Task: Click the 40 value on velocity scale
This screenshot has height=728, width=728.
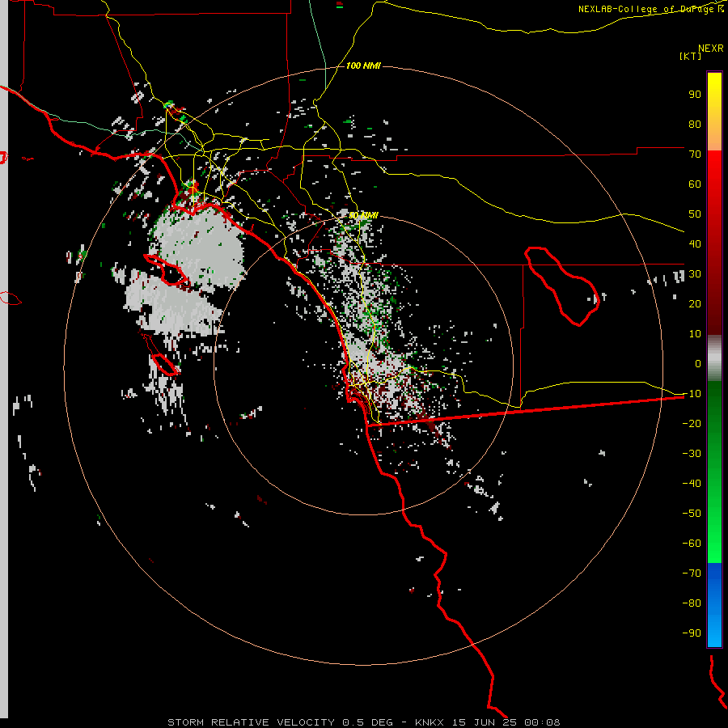Action: (x=695, y=244)
